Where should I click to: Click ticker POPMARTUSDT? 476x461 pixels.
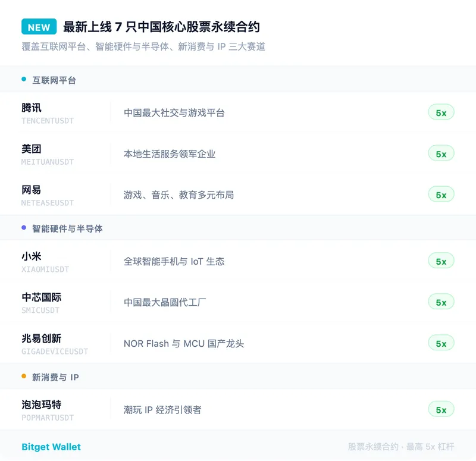click(x=48, y=418)
